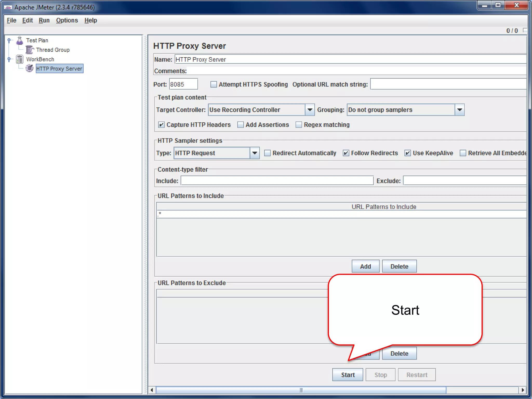The height and width of the screenshot is (399, 532).
Task: Click Add under URL Patterns to Include
Action: point(365,266)
